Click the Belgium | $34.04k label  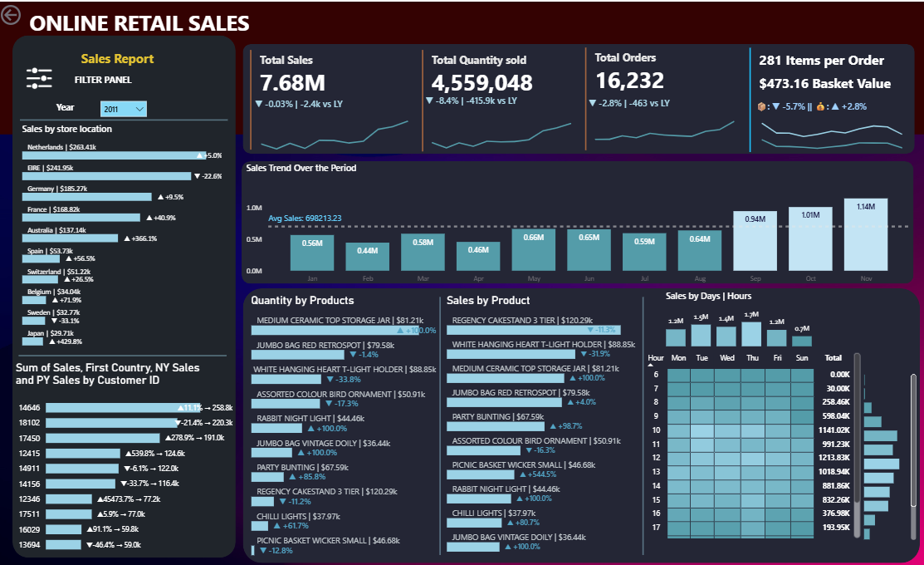pyautogui.click(x=54, y=292)
